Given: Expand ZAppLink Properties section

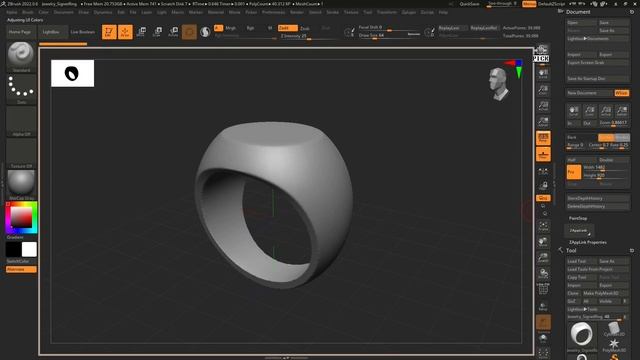Looking at the screenshot, I should click(588, 242).
